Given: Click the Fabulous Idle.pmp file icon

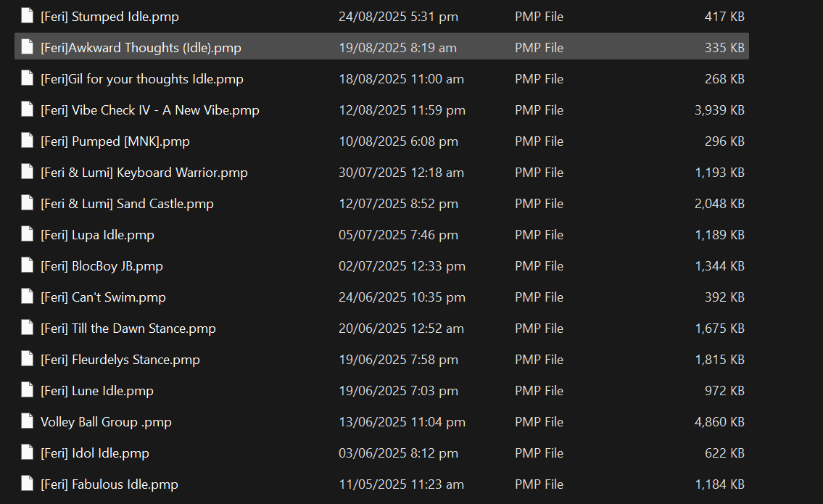Looking at the screenshot, I should (x=28, y=484).
